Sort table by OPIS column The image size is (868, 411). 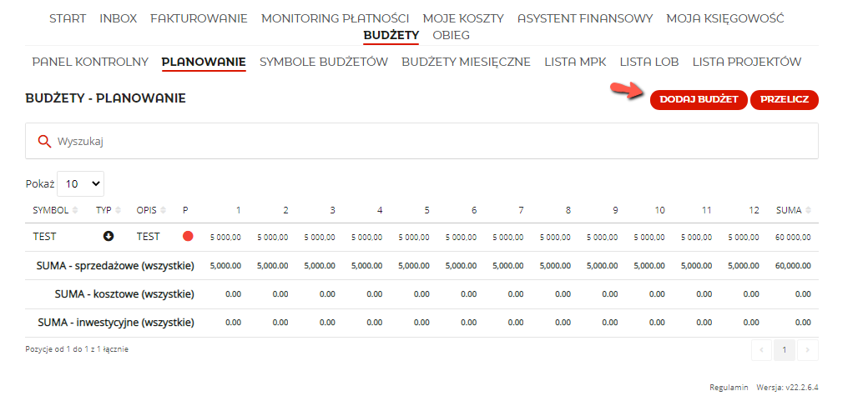coord(151,210)
